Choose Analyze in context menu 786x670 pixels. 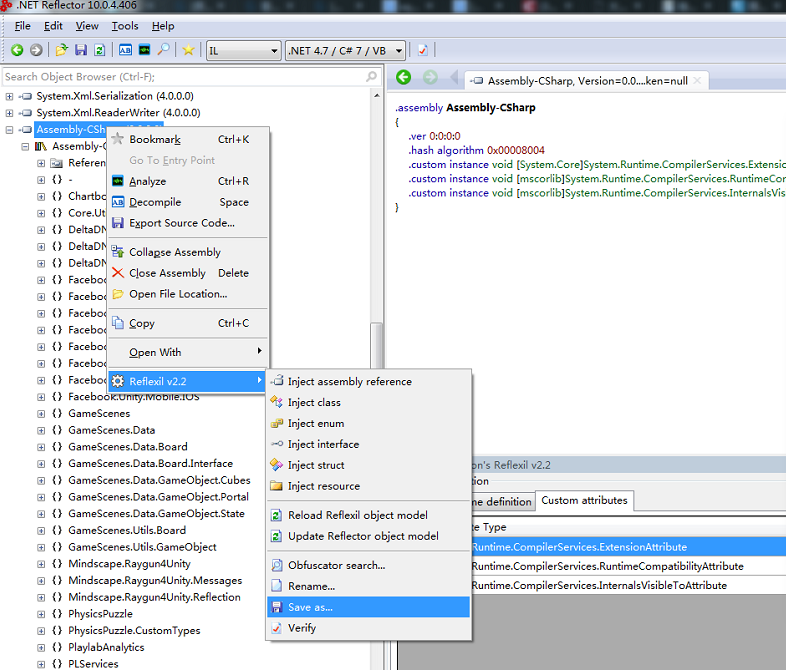(188, 181)
